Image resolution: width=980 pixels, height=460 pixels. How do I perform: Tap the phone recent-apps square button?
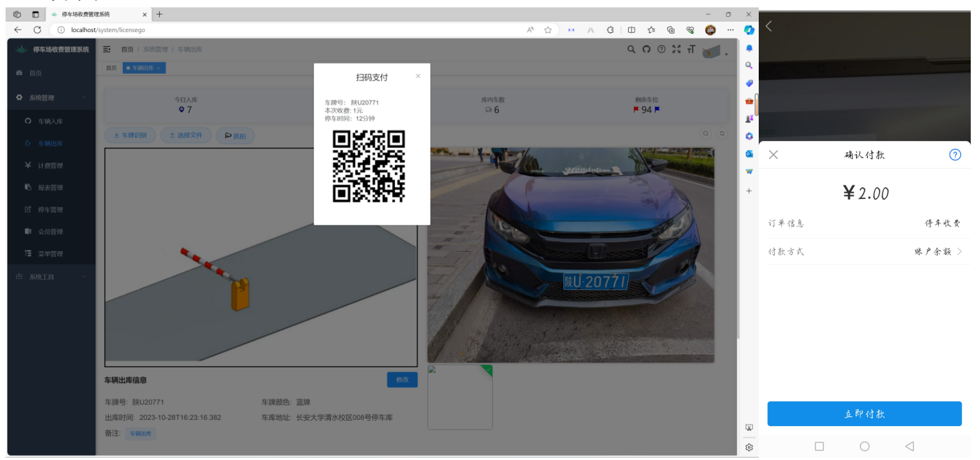click(x=819, y=446)
